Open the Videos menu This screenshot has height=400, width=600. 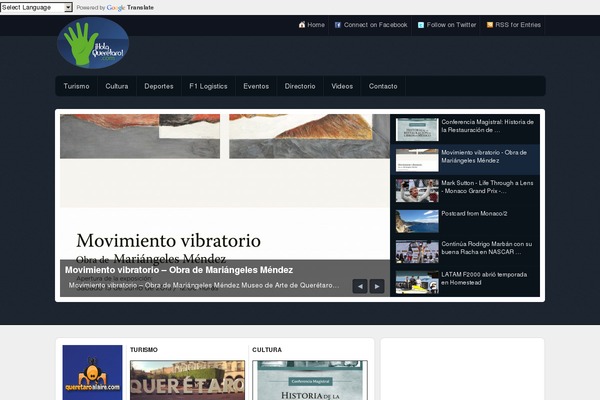point(342,86)
